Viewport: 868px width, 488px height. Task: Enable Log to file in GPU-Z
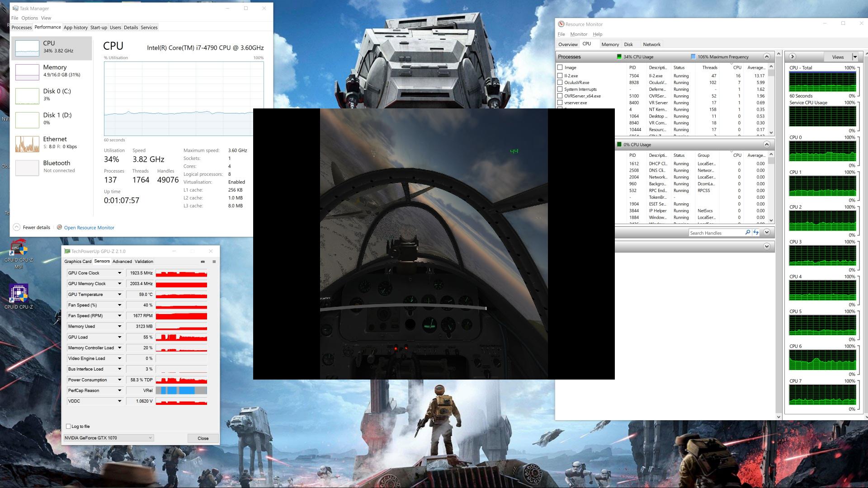[68, 427]
